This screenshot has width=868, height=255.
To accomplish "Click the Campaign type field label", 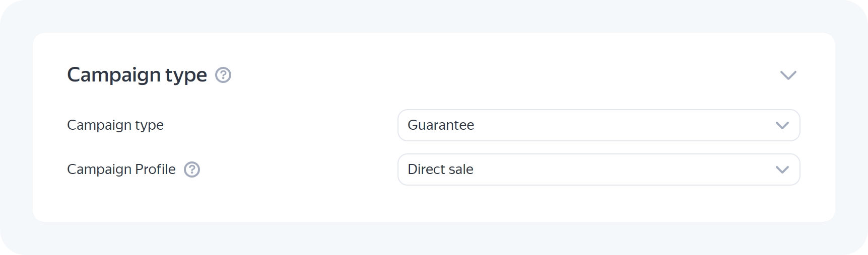I will [115, 125].
